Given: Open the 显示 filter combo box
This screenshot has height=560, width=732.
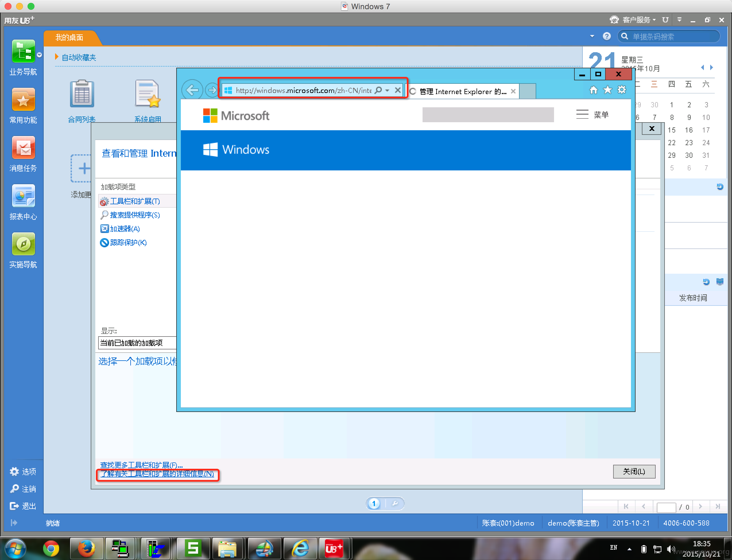Looking at the screenshot, I should [138, 343].
